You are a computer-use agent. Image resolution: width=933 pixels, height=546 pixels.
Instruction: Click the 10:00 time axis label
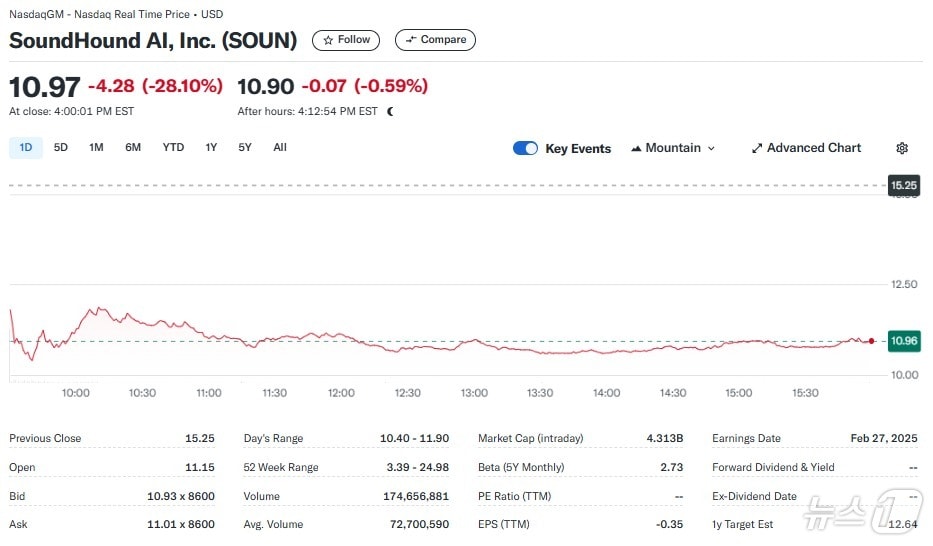[x=76, y=393]
